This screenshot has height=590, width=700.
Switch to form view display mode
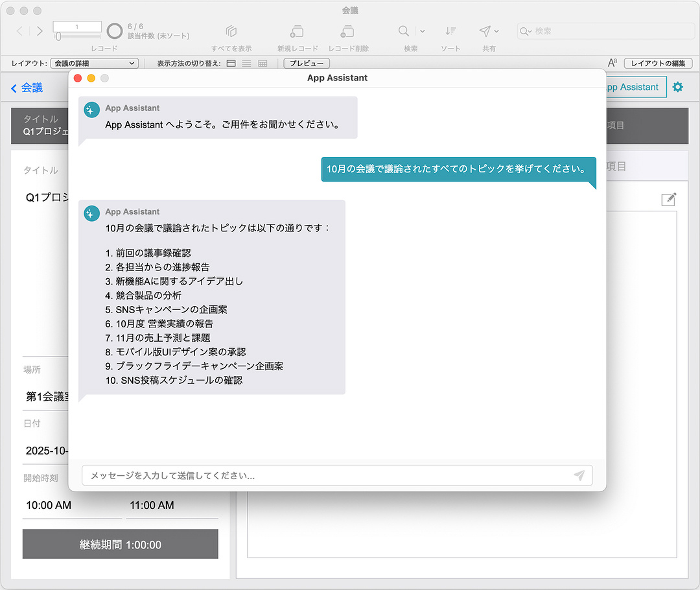coord(231,64)
